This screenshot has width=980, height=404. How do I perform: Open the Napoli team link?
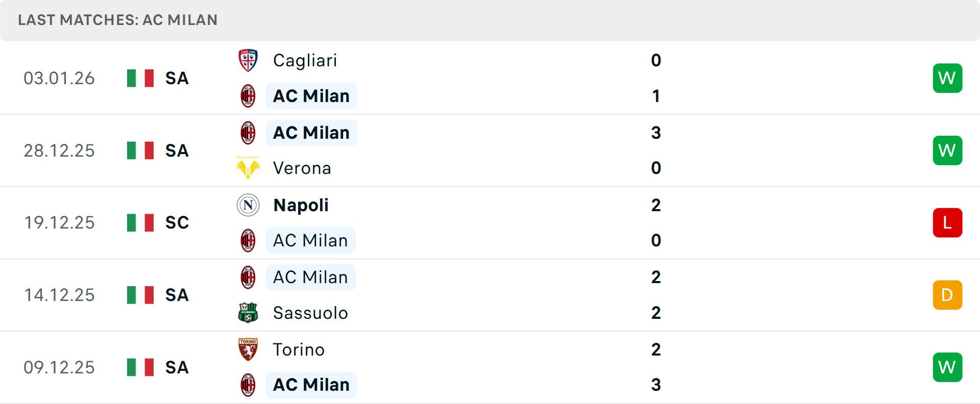(x=301, y=205)
